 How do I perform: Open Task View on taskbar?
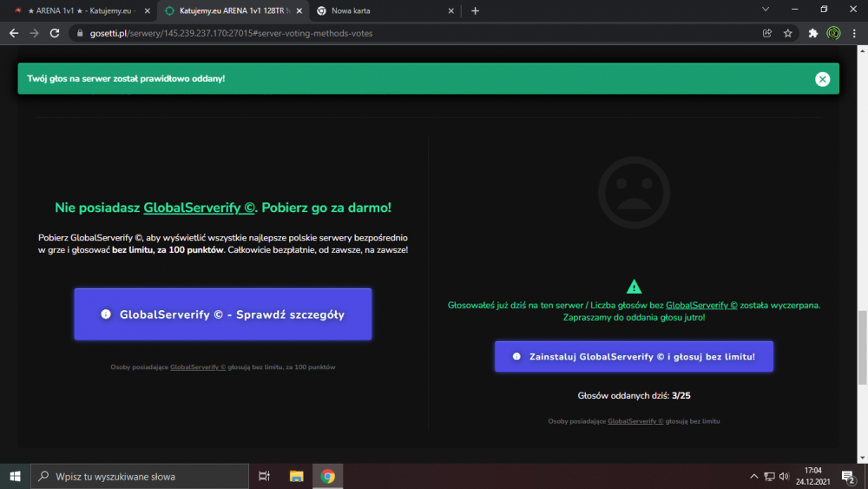[x=264, y=476]
